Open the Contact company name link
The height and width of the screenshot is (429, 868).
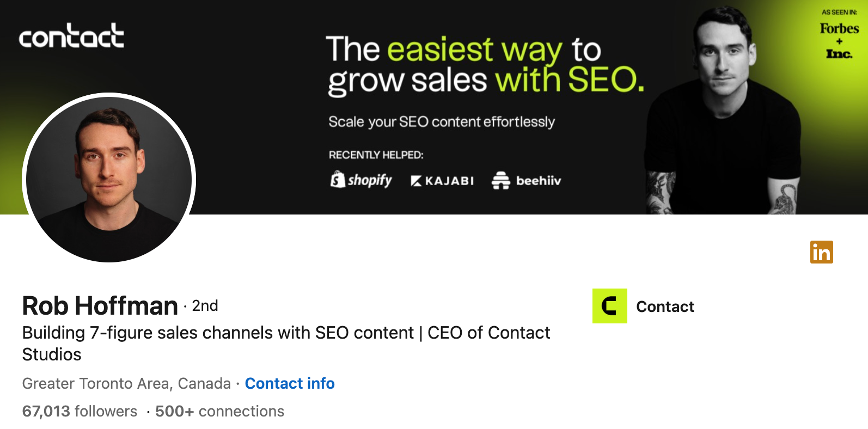(x=665, y=307)
